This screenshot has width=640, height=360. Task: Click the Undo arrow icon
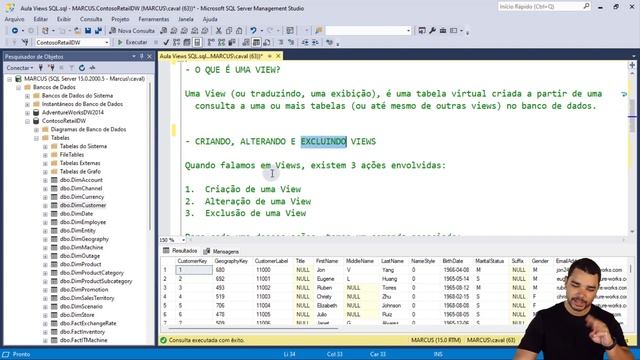click(x=253, y=31)
